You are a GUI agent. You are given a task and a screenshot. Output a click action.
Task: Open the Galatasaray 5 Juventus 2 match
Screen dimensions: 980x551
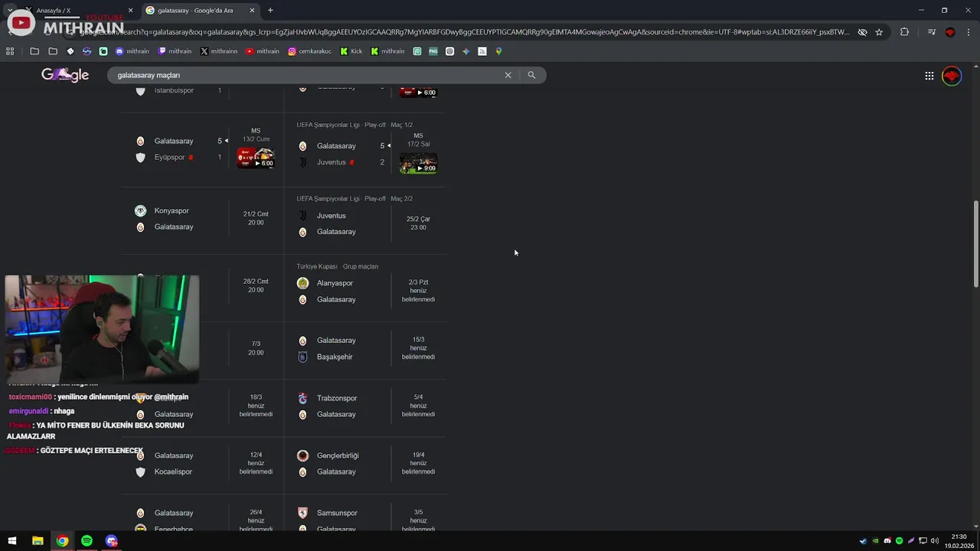click(365, 149)
